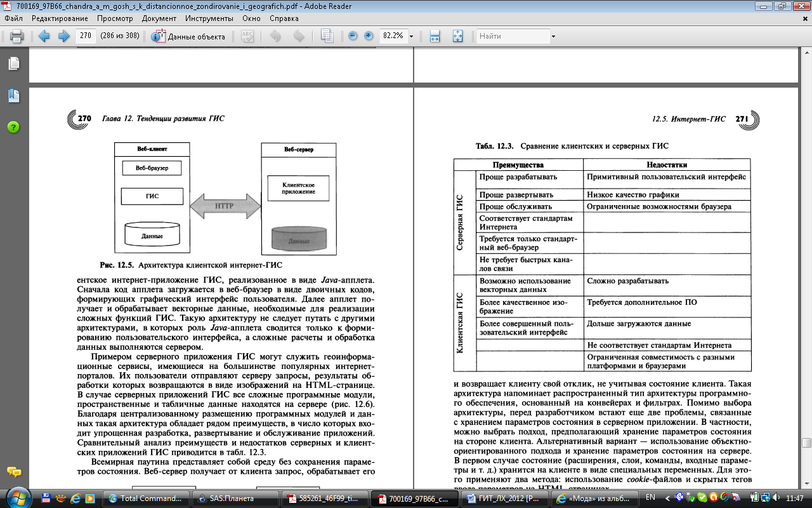812x508 pixels.
Task: Go to next page with right arrow
Action: [63, 36]
